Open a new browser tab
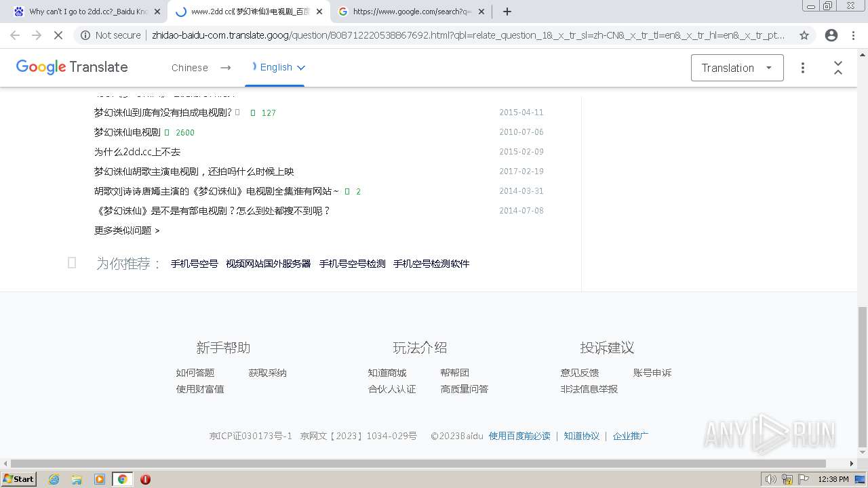This screenshot has height=488, width=868. click(x=507, y=12)
